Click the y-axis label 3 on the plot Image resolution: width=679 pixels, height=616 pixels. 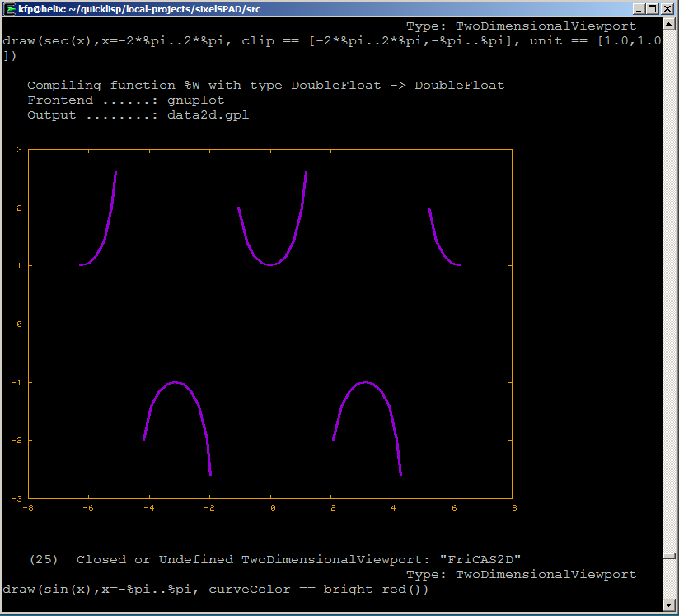18,150
